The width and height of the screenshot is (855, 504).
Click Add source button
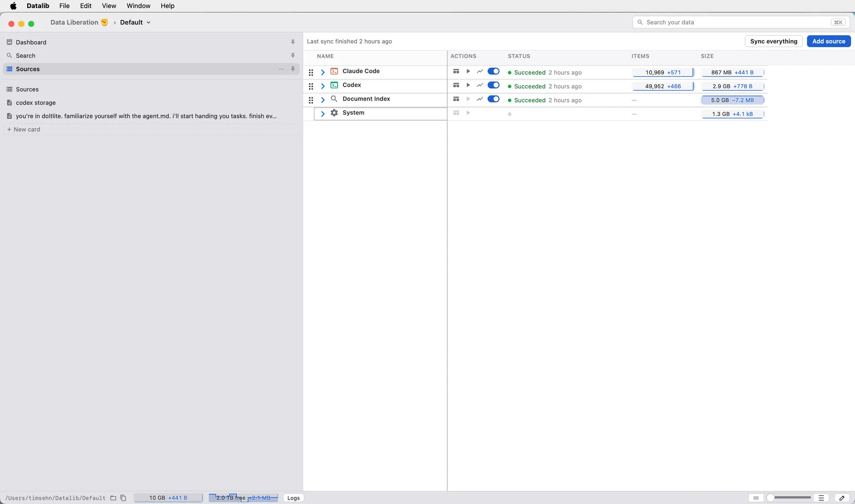(829, 41)
